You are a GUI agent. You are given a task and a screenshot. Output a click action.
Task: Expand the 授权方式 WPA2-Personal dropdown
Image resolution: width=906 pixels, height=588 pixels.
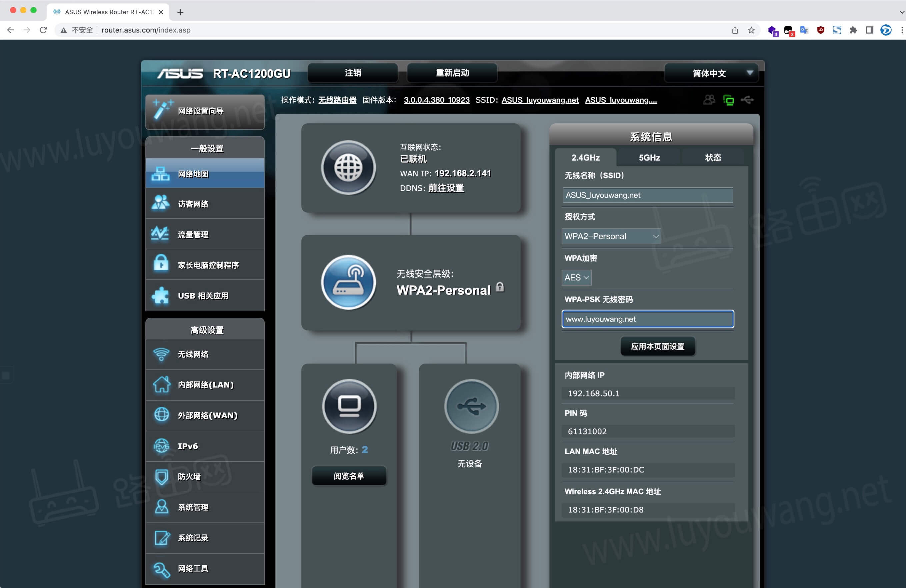pyautogui.click(x=611, y=236)
